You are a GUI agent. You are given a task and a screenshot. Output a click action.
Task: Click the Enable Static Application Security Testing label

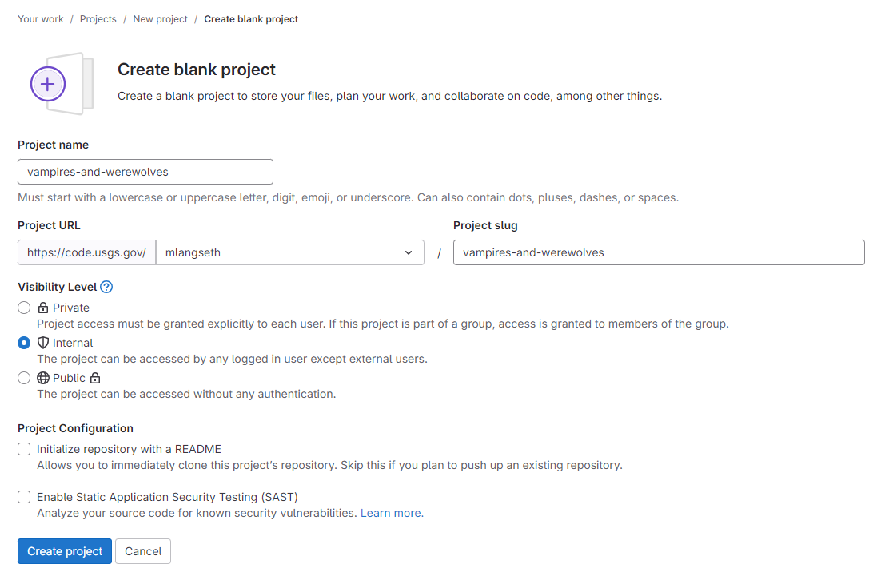tap(167, 497)
